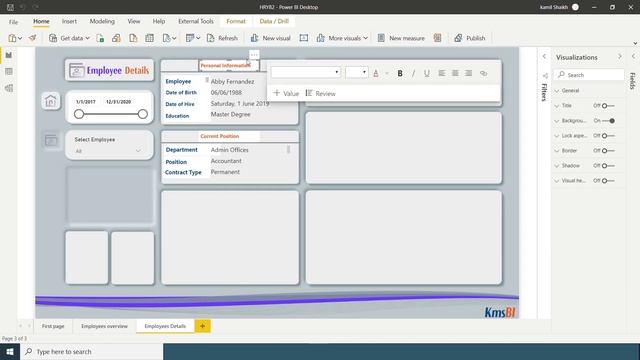The image size is (640, 360).
Task: Click the home icon on report canvas
Action: 51,101
